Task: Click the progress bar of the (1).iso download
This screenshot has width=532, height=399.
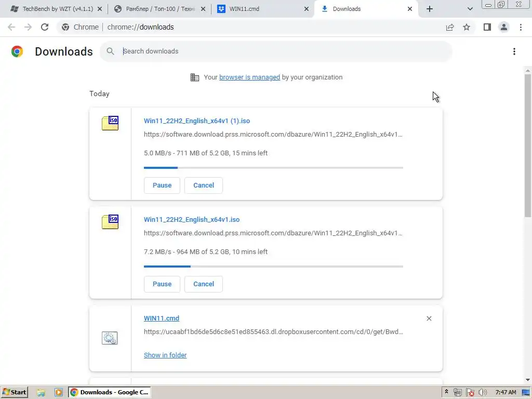Action: (x=273, y=168)
